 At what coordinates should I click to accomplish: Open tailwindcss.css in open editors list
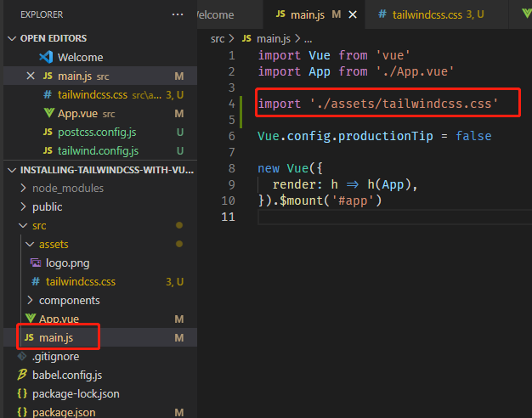coord(93,95)
